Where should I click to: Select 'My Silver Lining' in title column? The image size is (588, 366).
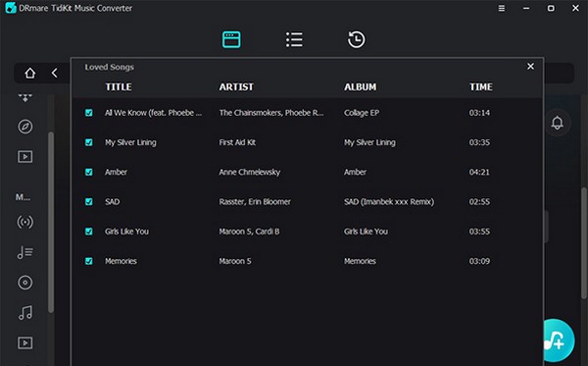[x=130, y=142]
